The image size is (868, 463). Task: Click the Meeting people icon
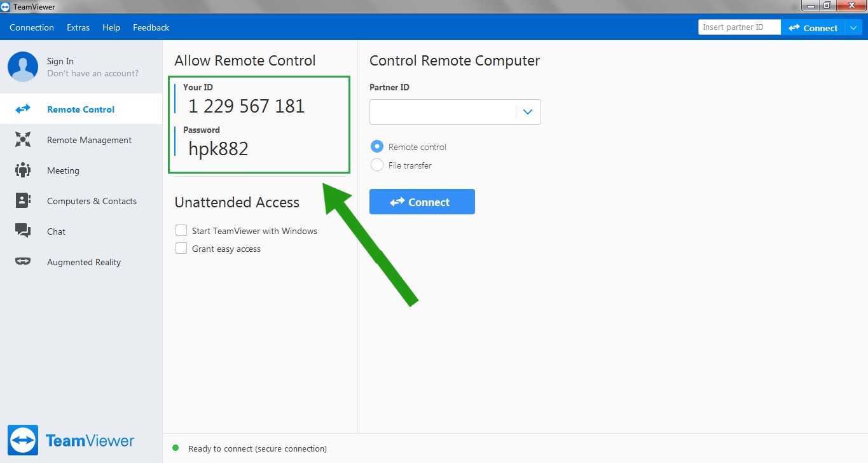[23, 170]
